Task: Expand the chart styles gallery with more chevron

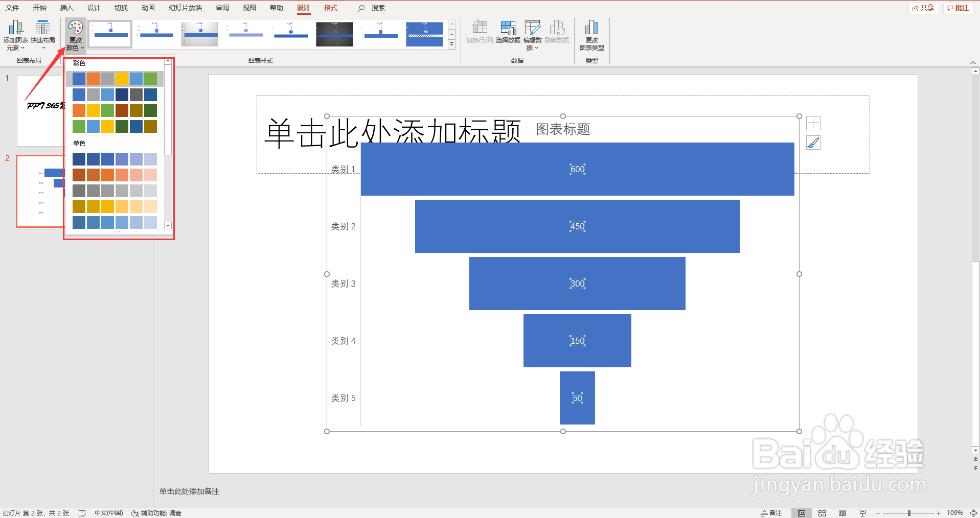Action: click(451, 44)
